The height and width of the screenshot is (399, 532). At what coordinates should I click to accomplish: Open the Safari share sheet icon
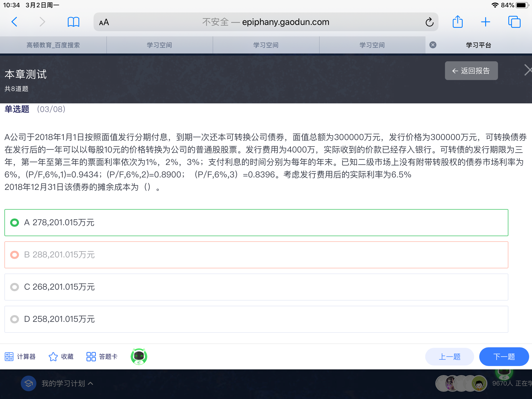point(457,22)
